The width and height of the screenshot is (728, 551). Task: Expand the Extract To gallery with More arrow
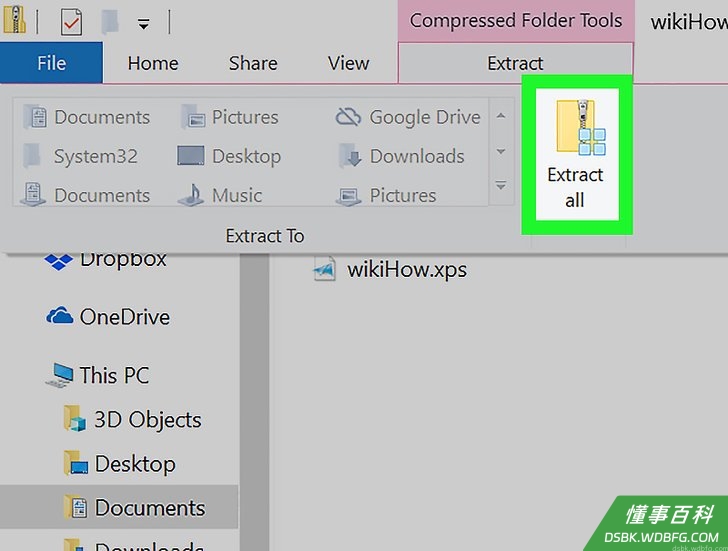[x=501, y=186]
